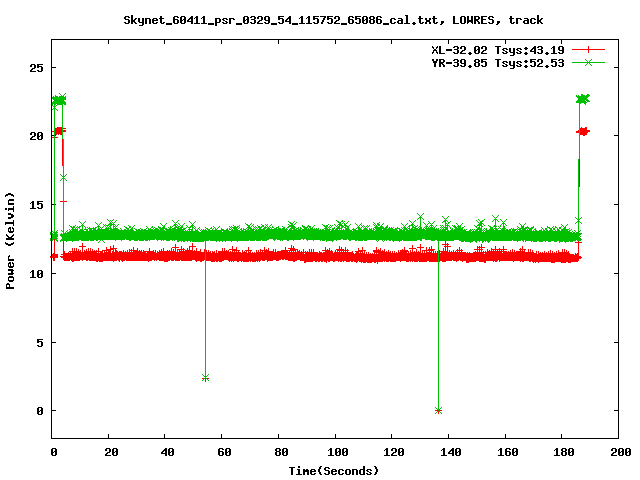Click the x-axis tick label 180
This screenshot has height=480, width=640.
(564, 452)
